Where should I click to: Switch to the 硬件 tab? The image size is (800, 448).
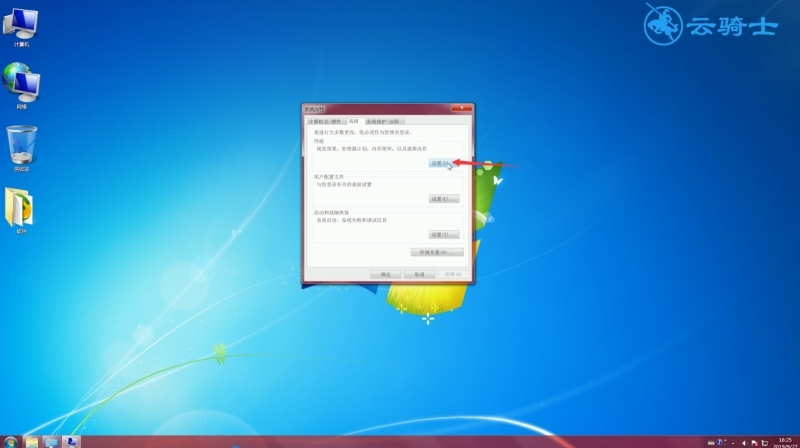click(x=336, y=121)
